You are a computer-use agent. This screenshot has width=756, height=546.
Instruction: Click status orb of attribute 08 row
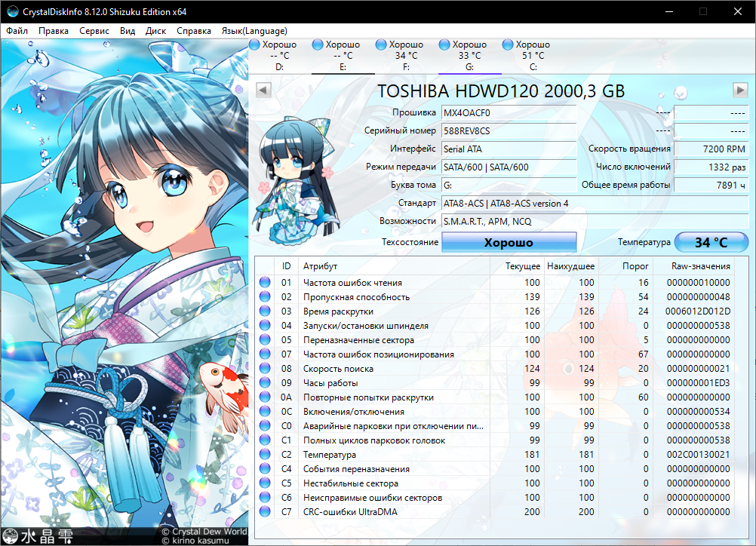[x=265, y=368]
